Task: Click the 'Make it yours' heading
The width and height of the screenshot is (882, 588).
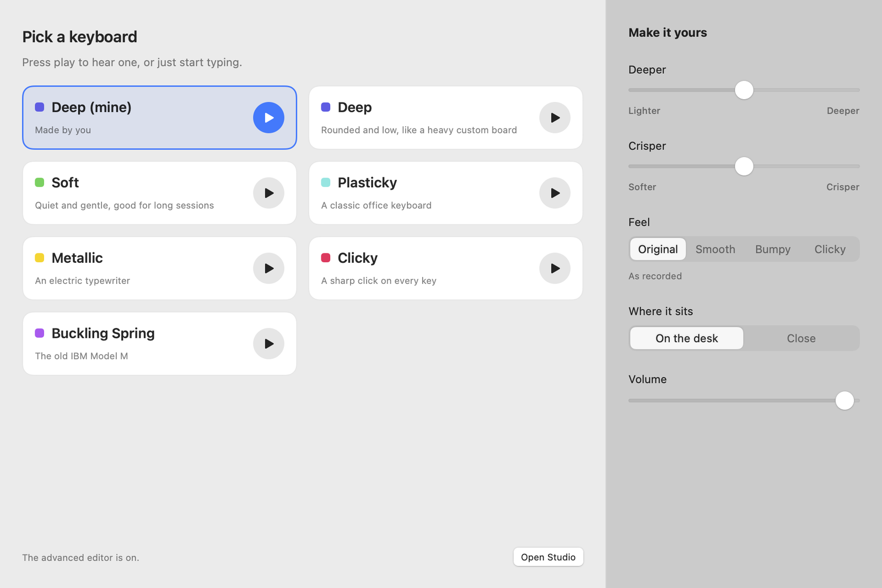Action: (668, 33)
